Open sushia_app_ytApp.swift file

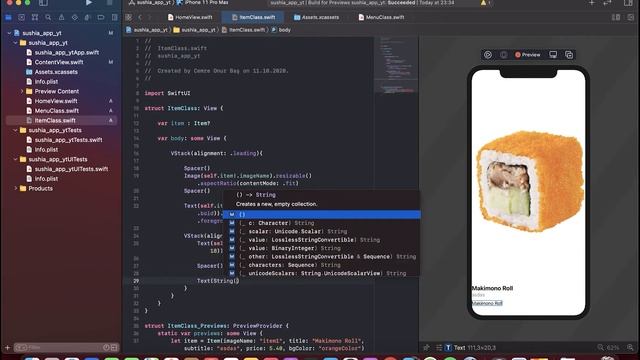tap(62, 53)
